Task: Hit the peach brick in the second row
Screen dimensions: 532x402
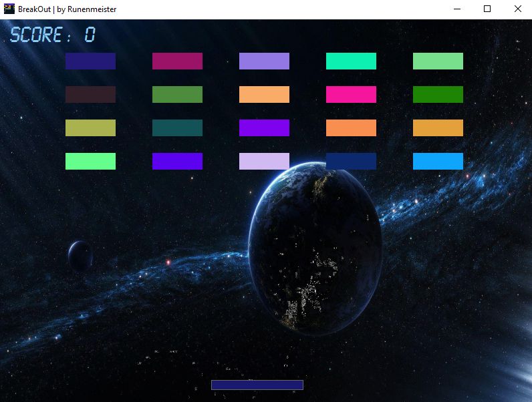Action: tap(264, 95)
